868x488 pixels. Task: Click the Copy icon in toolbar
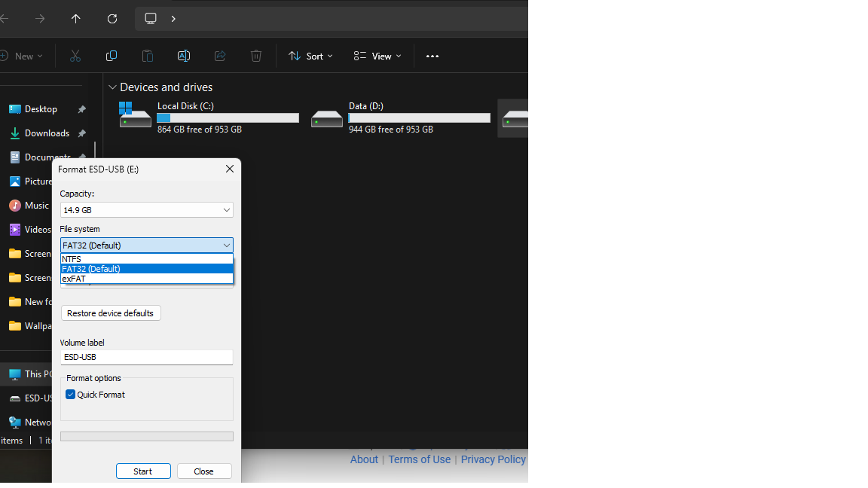pyautogui.click(x=112, y=56)
